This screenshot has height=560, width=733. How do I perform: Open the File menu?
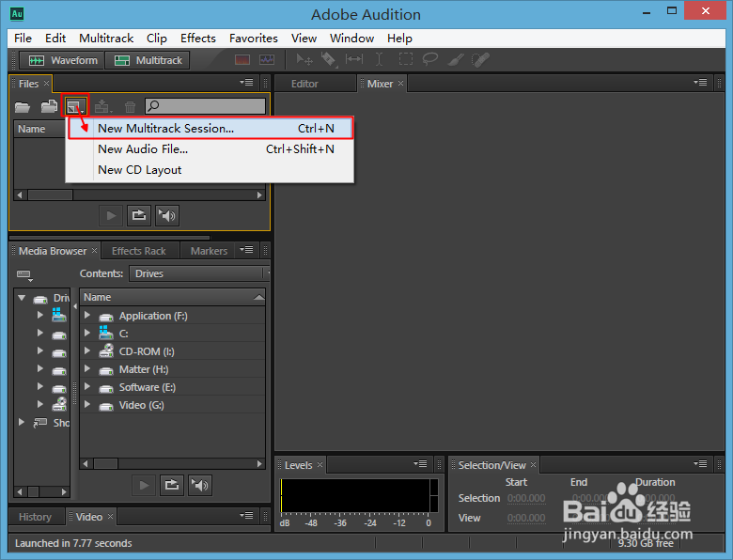point(23,39)
